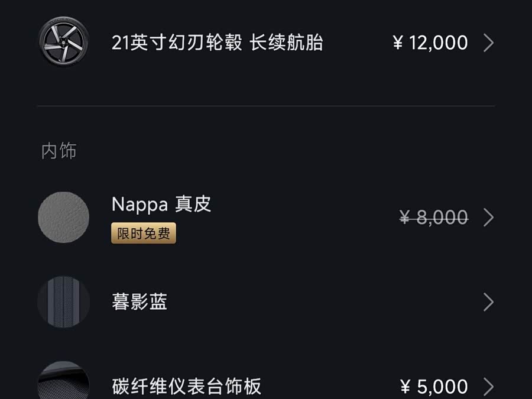
Task: Click the 长续航胎 text
Action: click(x=287, y=43)
